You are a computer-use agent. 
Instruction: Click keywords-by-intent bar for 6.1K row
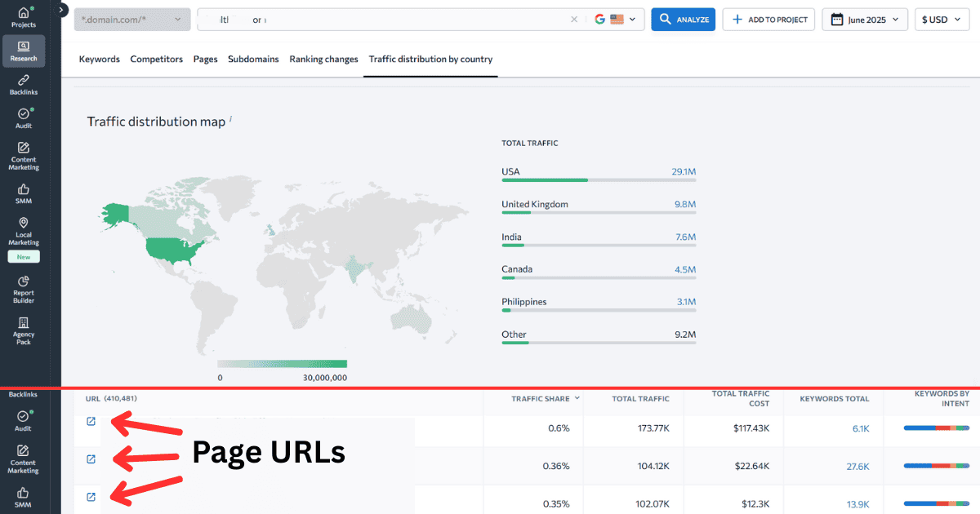pos(937,428)
